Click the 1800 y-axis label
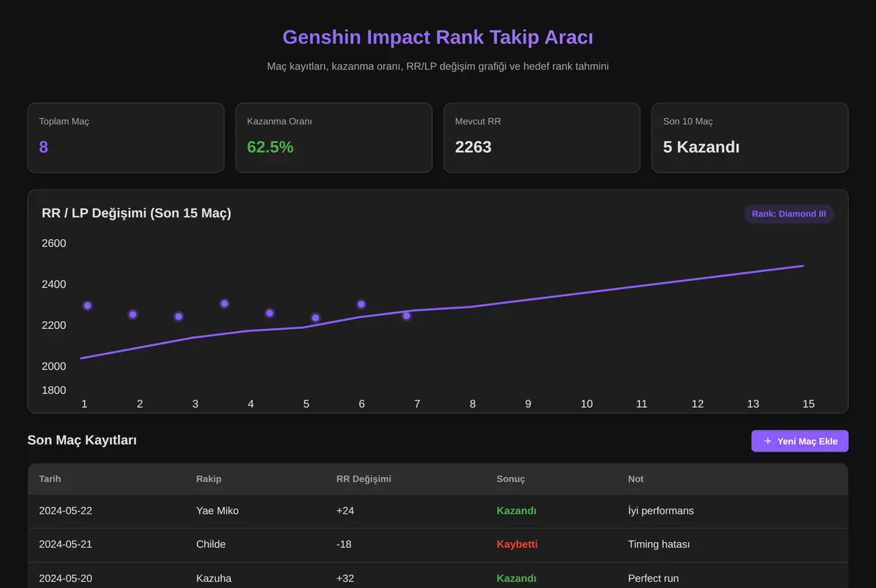 point(54,390)
